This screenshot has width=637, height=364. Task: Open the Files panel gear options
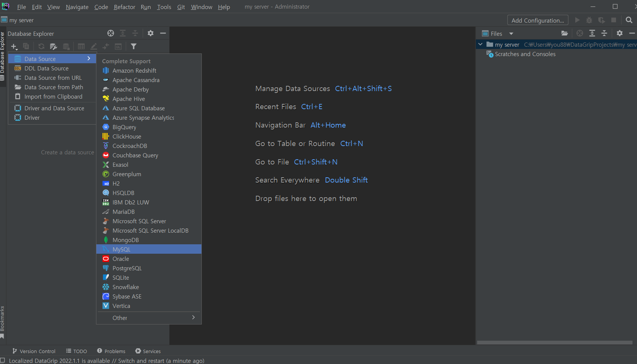point(620,33)
